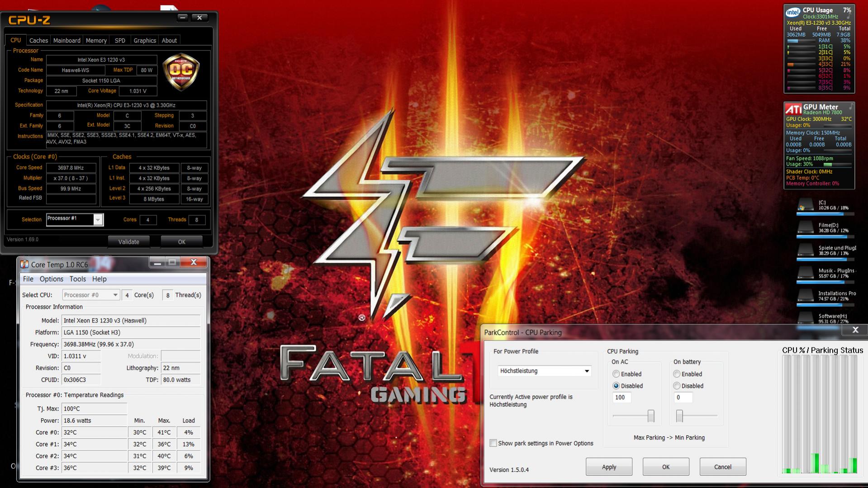Open the SPD tab in CPU-Z

120,41
